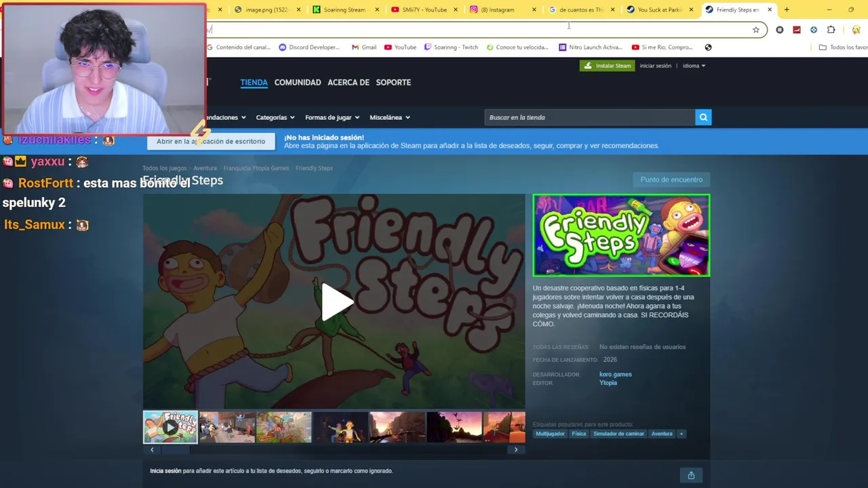Click the browser profile avatar icon
Screen dimensions: 868x488
[856, 30]
